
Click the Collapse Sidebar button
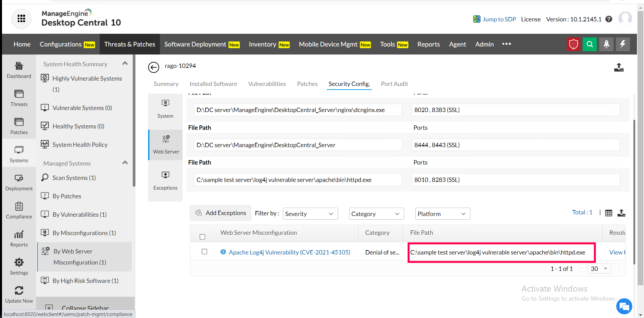[x=85, y=308]
